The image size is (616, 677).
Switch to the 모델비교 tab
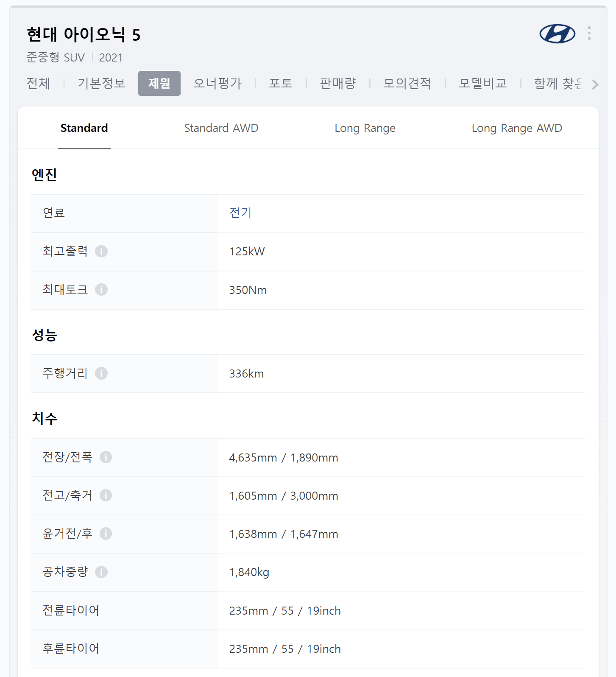pyautogui.click(x=482, y=83)
